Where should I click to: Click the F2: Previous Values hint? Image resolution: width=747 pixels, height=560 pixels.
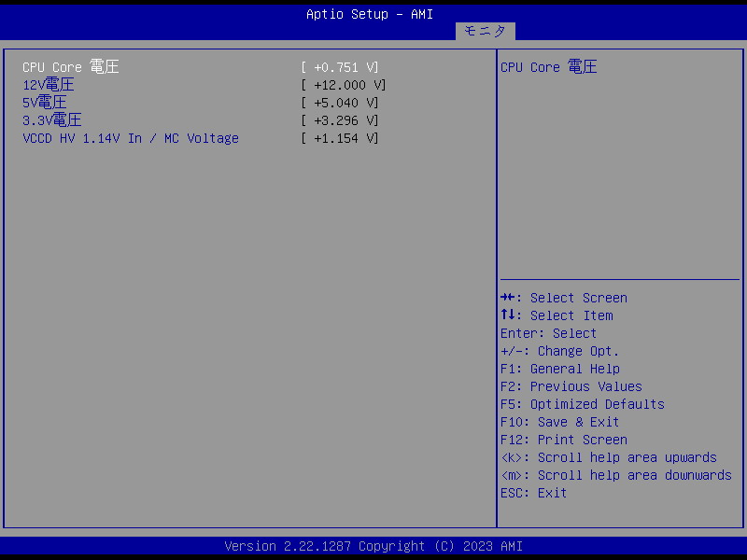tap(571, 386)
